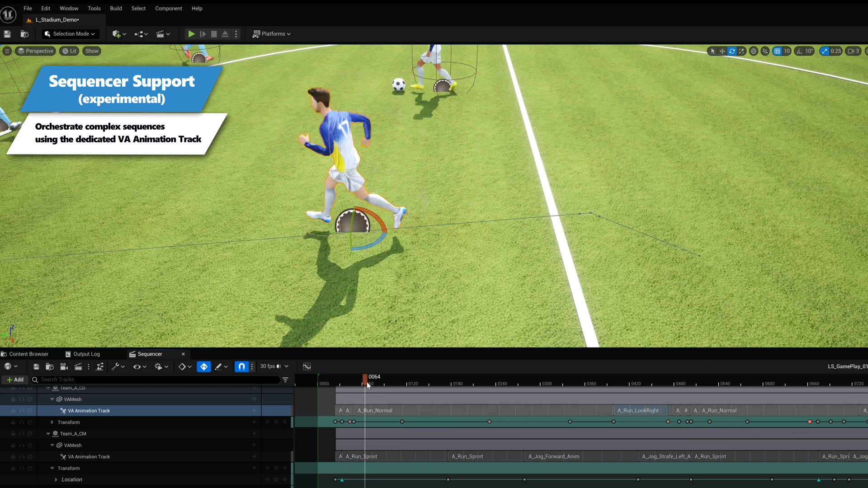Open the Build menu

[x=116, y=8]
